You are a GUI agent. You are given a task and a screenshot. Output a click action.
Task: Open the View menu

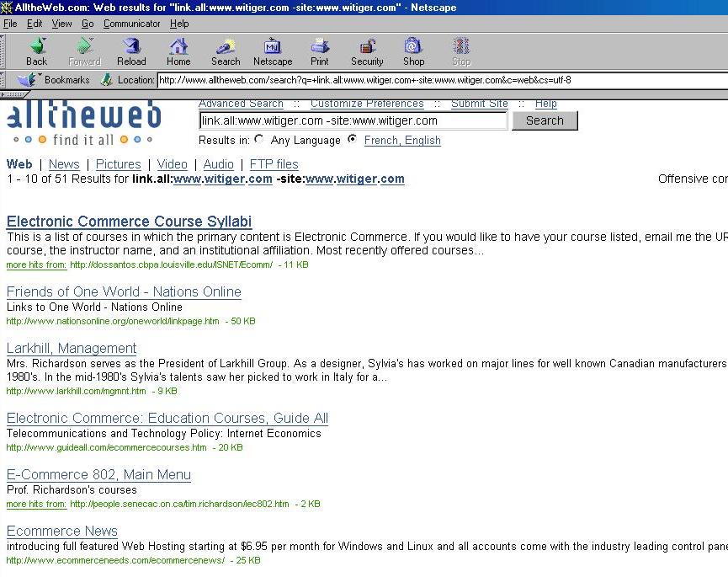pyautogui.click(x=61, y=24)
